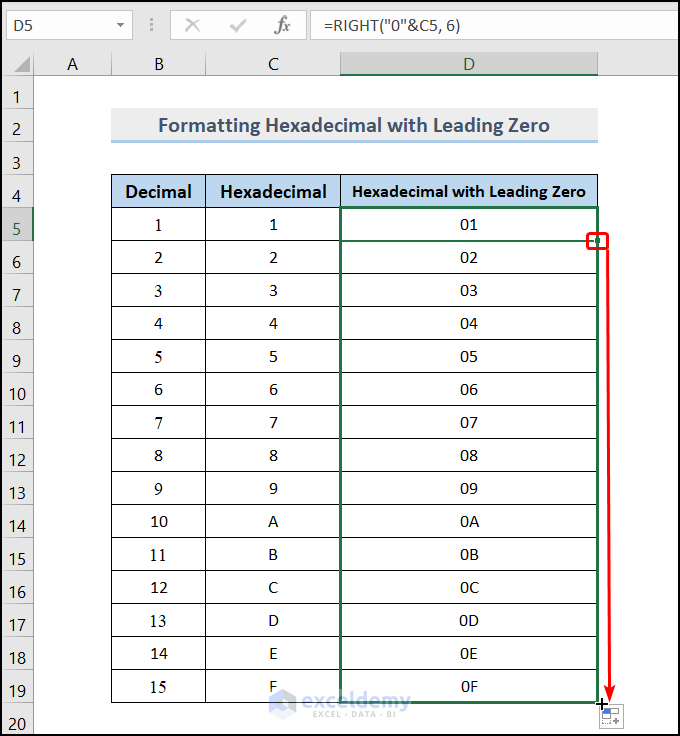
Task: Select cell showing 0B
Action: pos(469,554)
